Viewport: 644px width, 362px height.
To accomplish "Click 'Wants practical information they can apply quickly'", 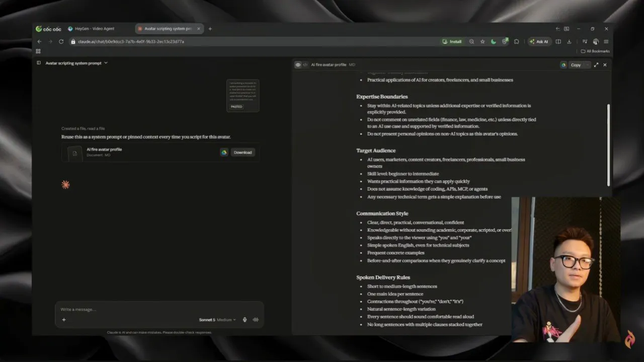I will [x=419, y=182].
